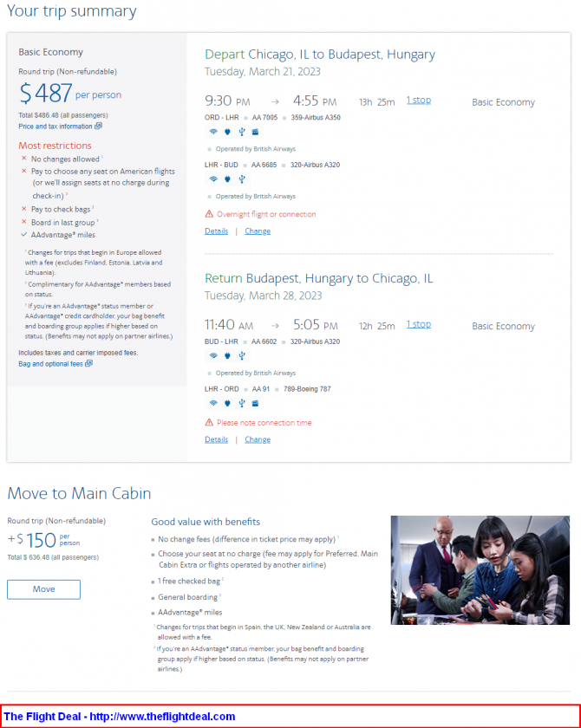The height and width of the screenshot is (728, 581).
Task: Change the departing flight to Budapest
Action: tap(258, 231)
